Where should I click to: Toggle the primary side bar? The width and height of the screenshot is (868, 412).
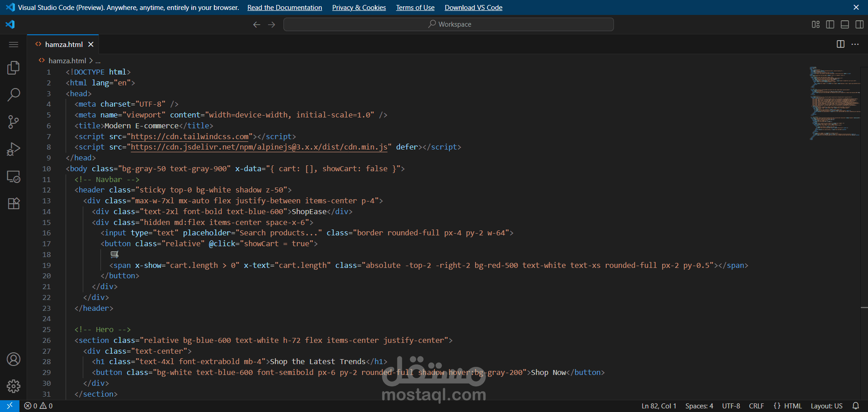click(830, 24)
